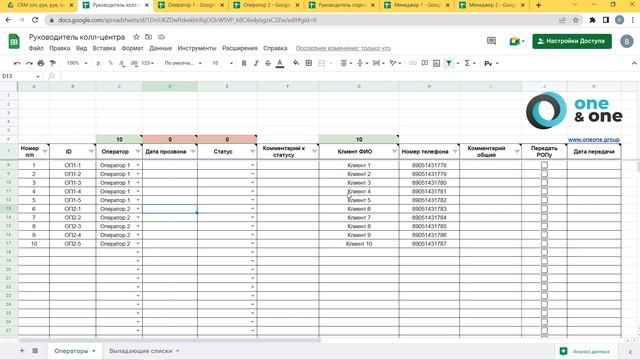Toggle strikethrough formatting
Screen dimensions: 640x360
[268, 63]
